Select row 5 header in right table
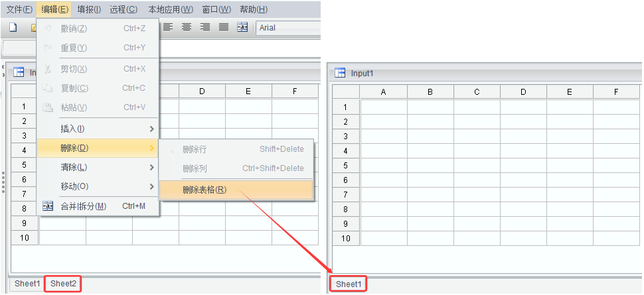644x295 pixels. (346, 165)
